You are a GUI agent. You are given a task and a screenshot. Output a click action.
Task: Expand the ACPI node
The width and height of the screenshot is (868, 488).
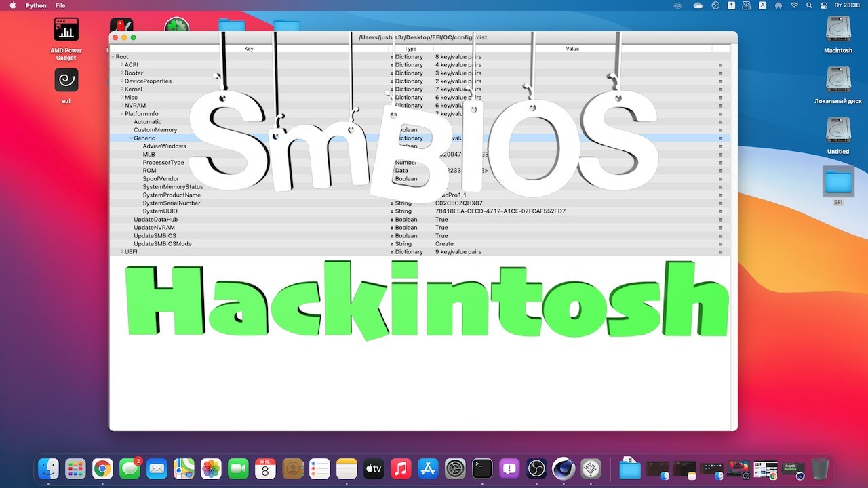click(122, 65)
